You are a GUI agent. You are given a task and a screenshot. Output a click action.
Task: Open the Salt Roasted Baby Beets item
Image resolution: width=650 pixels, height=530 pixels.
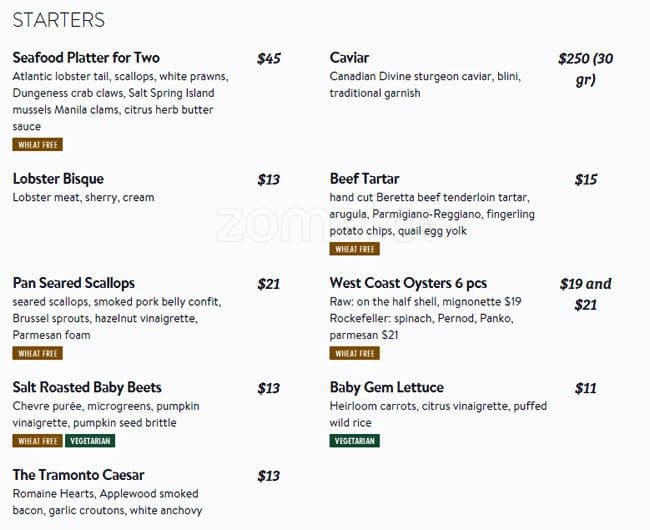(x=87, y=387)
